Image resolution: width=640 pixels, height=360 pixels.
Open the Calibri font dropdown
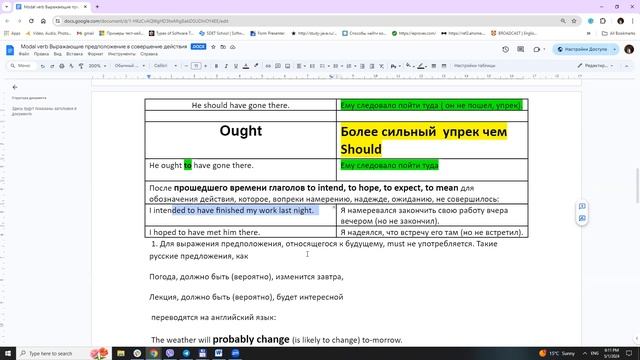coord(165,66)
